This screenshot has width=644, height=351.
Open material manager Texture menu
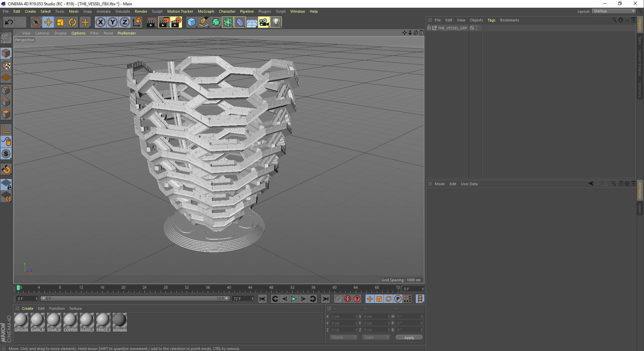[75, 308]
